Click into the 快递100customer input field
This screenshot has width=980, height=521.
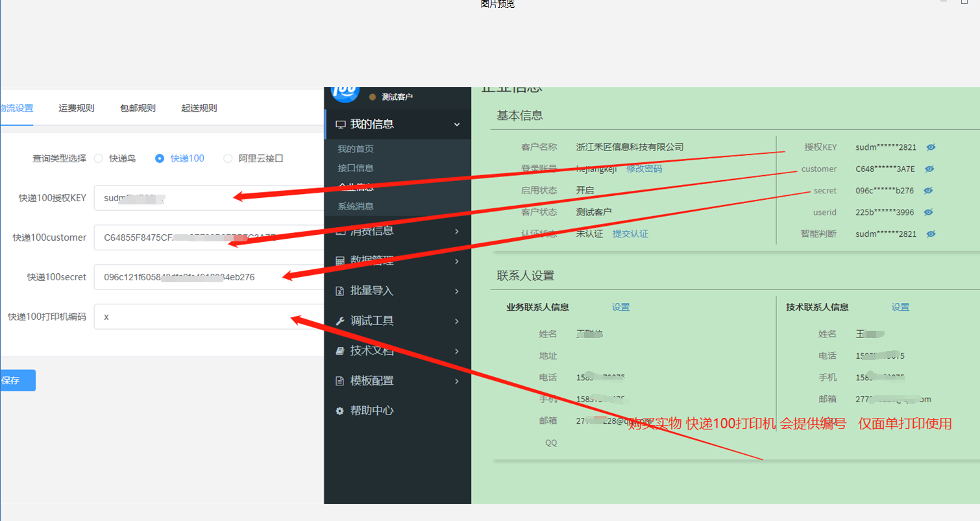point(209,237)
